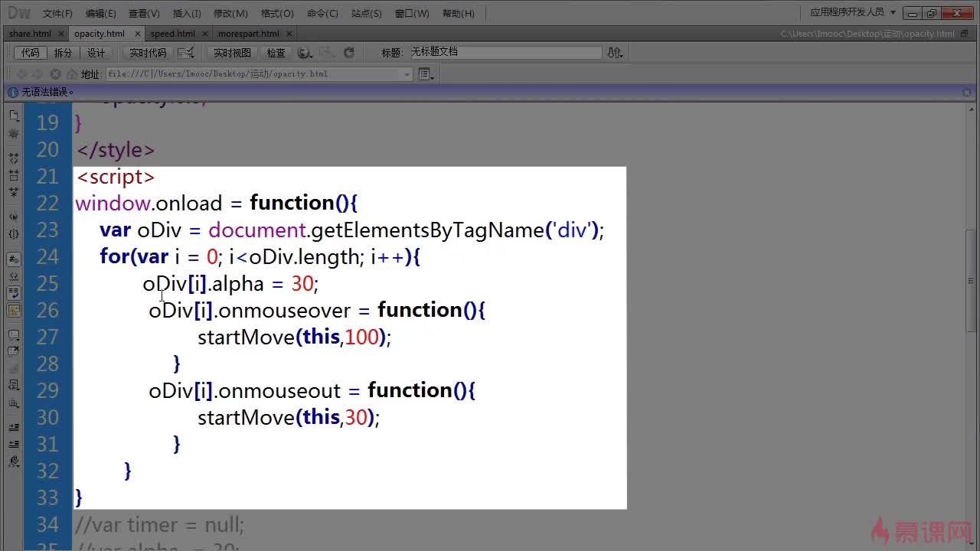Screen dimensions: 980x551
Task: Expand the address history dropdown arrow
Action: point(407,74)
